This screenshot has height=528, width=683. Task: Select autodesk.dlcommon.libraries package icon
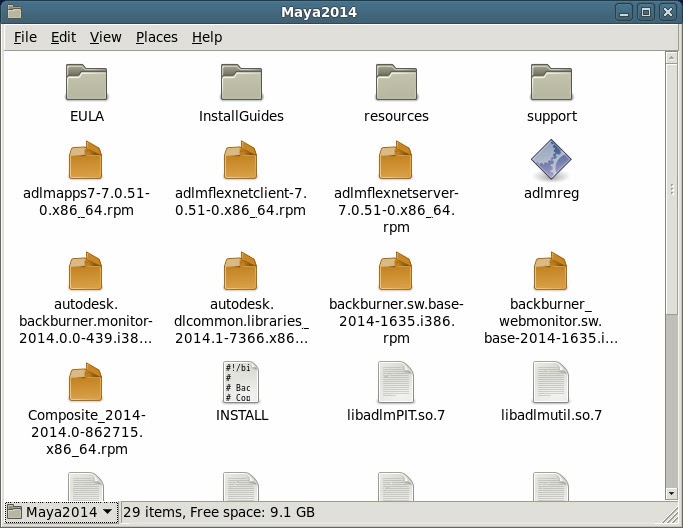pos(240,271)
